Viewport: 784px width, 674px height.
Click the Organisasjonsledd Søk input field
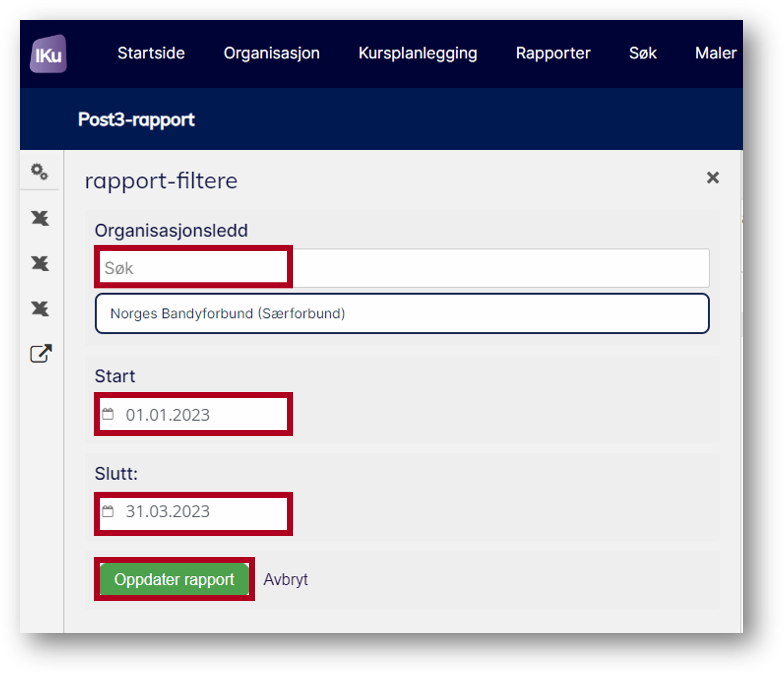[x=402, y=268]
